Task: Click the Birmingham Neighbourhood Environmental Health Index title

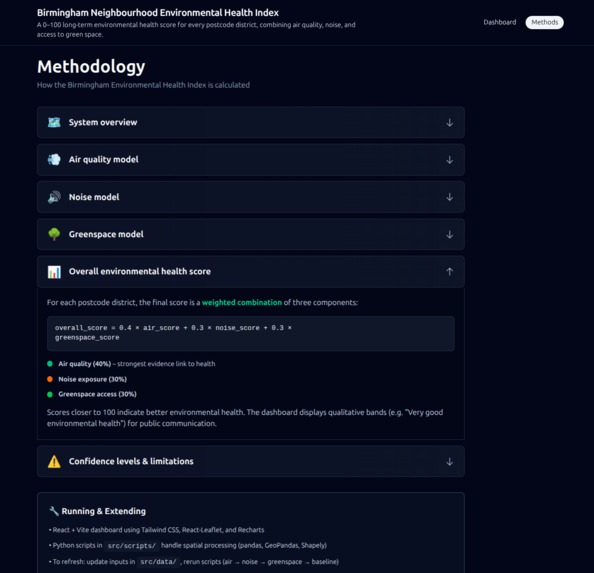Action: pos(158,12)
